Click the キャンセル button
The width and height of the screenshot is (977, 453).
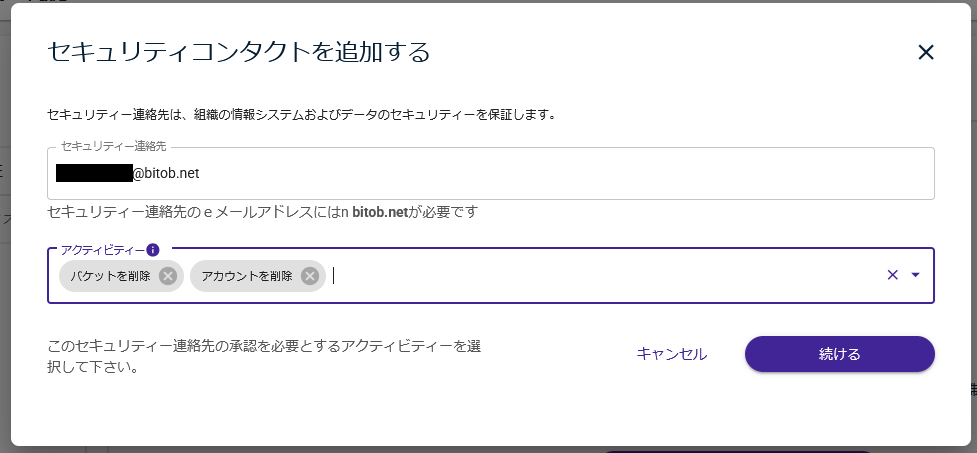click(672, 354)
